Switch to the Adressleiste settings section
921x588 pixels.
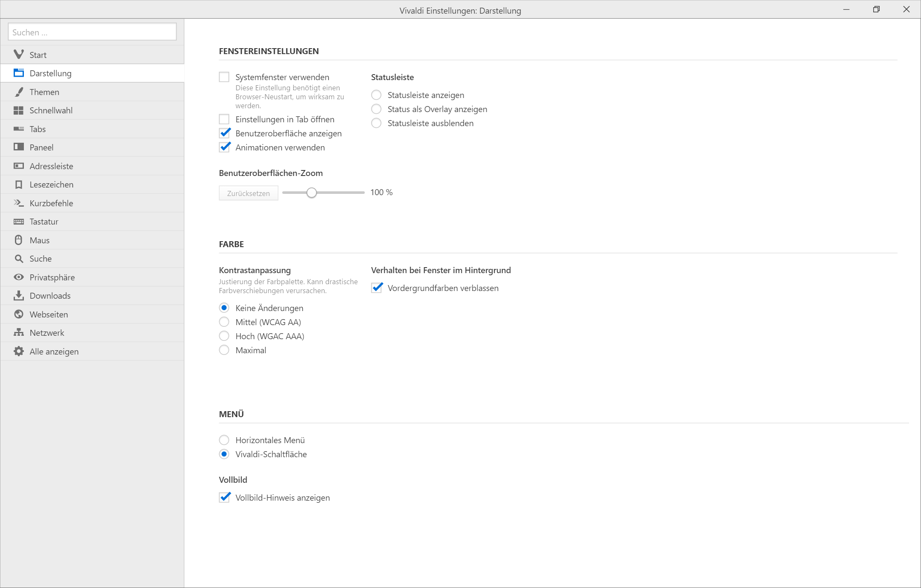(x=51, y=166)
